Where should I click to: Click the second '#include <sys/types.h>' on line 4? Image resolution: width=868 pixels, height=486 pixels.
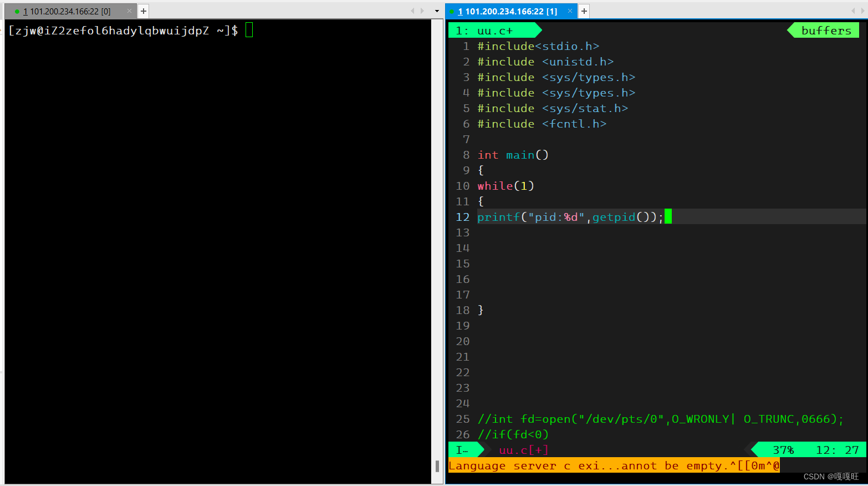(x=556, y=93)
